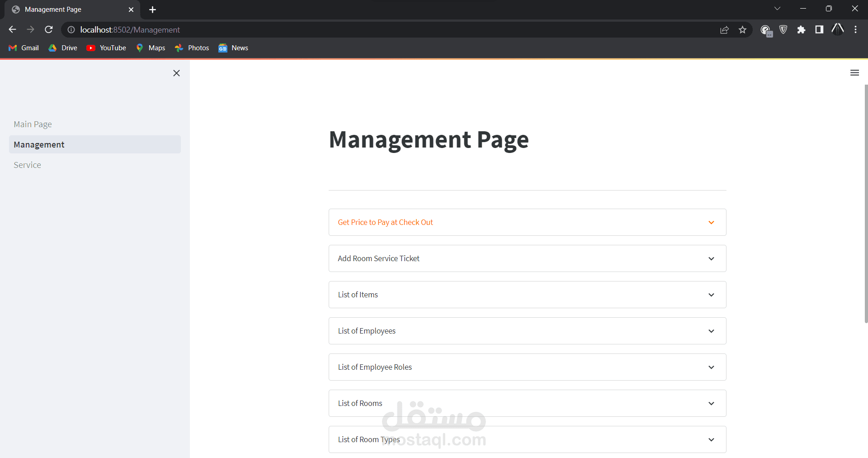Open a new browser tab
Screen dimensions: 868x458
(153, 10)
